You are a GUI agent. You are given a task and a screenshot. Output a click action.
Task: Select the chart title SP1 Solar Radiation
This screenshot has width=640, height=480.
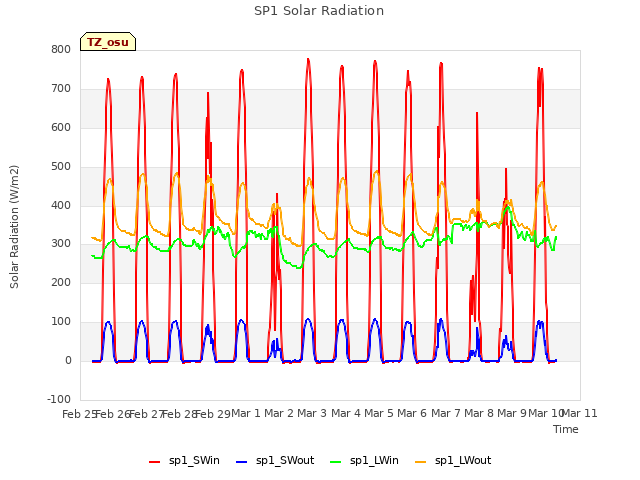click(x=319, y=11)
